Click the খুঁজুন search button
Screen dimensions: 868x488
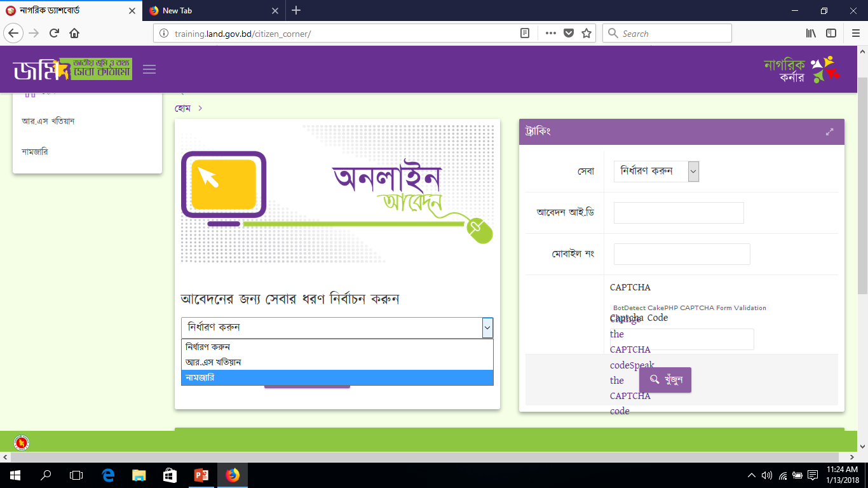(x=665, y=380)
